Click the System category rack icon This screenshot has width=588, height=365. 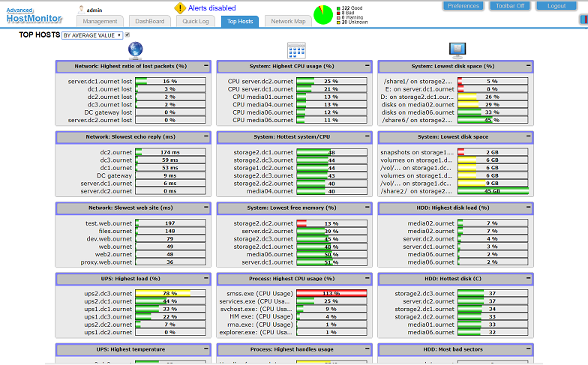pyautogui.click(x=296, y=50)
